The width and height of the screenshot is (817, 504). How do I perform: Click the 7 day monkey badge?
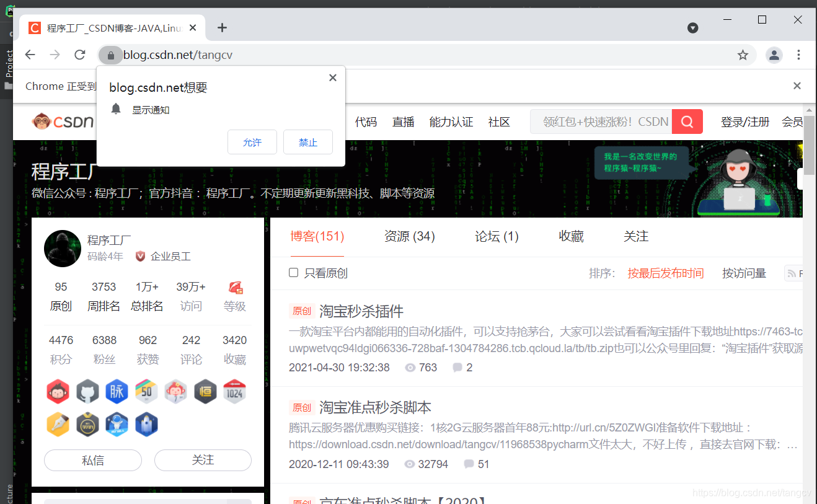(x=175, y=392)
